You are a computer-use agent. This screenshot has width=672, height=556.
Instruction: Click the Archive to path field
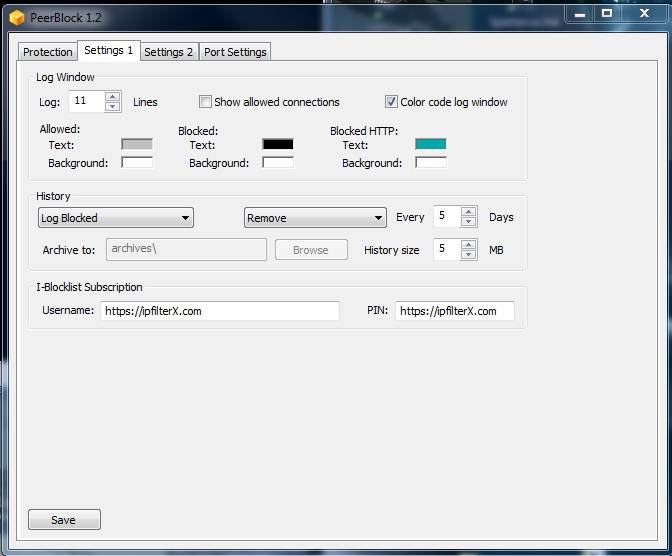[186, 249]
